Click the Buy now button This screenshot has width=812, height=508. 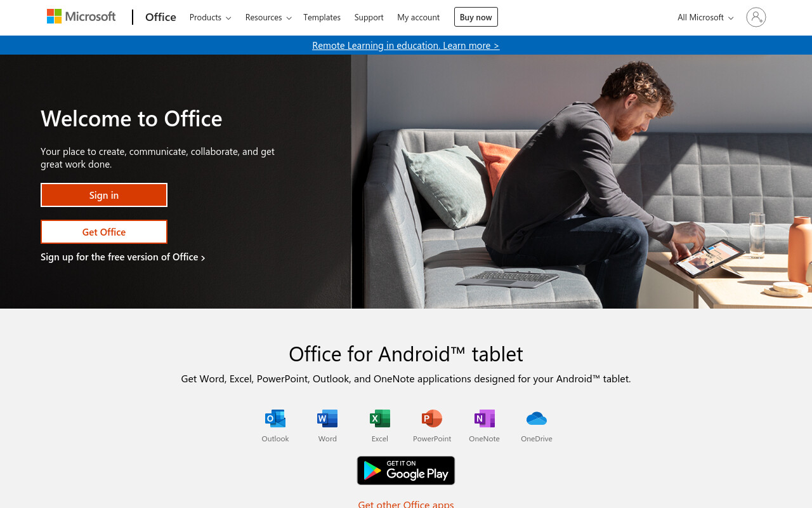pyautogui.click(x=476, y=17)
